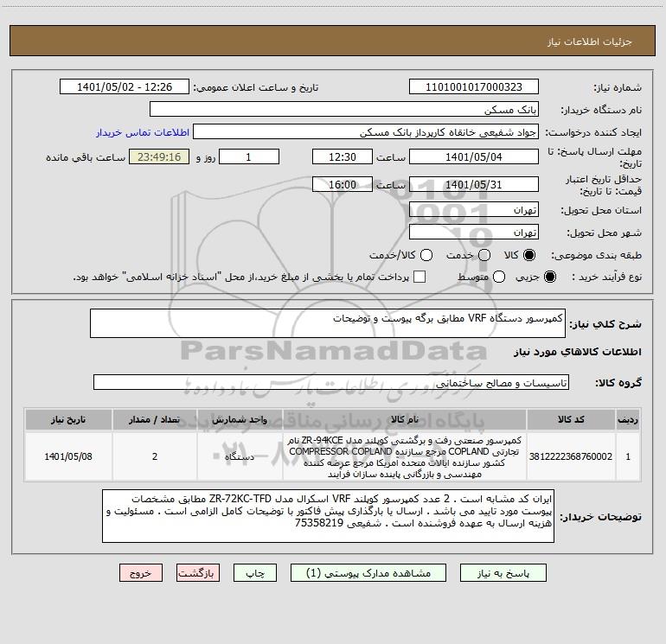
Task: Click the توضیحات خریدار notes box
Action: coord(328,516)
